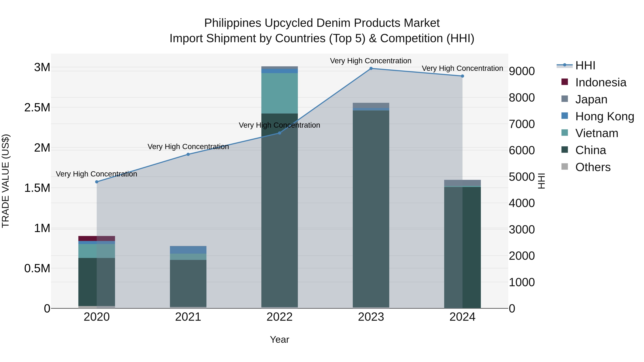
Task: Select the Vietnam bar segment in 2020
Action: tap(97, 251)
